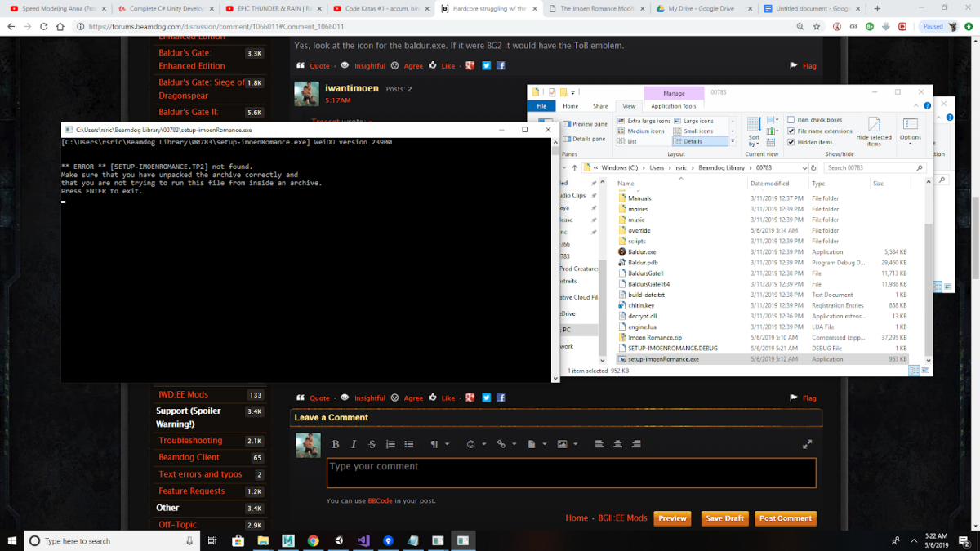Open the File tab in Explorer
980x551 pixels.
(x=541, y=106)
